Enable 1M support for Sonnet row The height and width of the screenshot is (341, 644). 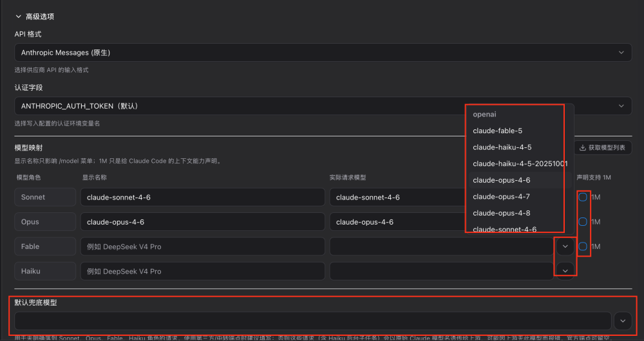[582, 198]
